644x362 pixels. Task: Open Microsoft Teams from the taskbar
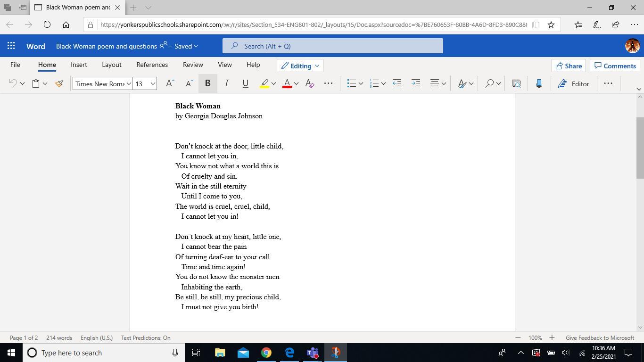click(313, 353)
